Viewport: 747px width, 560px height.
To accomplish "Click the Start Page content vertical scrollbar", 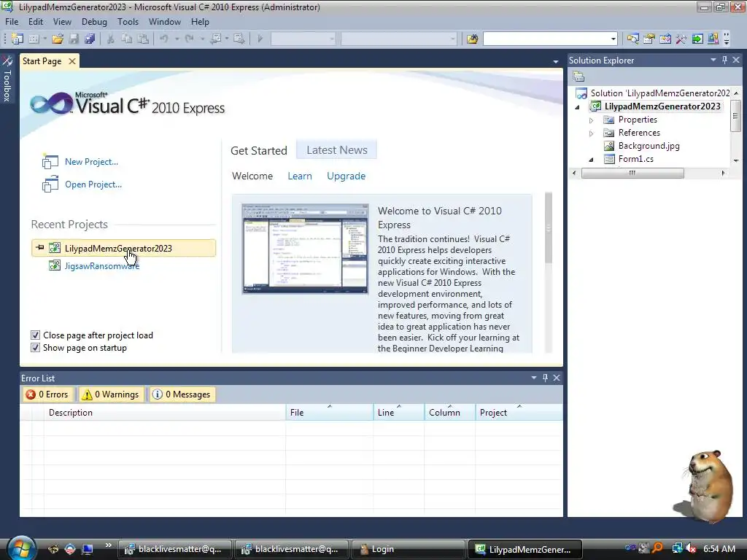I will [549, 273].
